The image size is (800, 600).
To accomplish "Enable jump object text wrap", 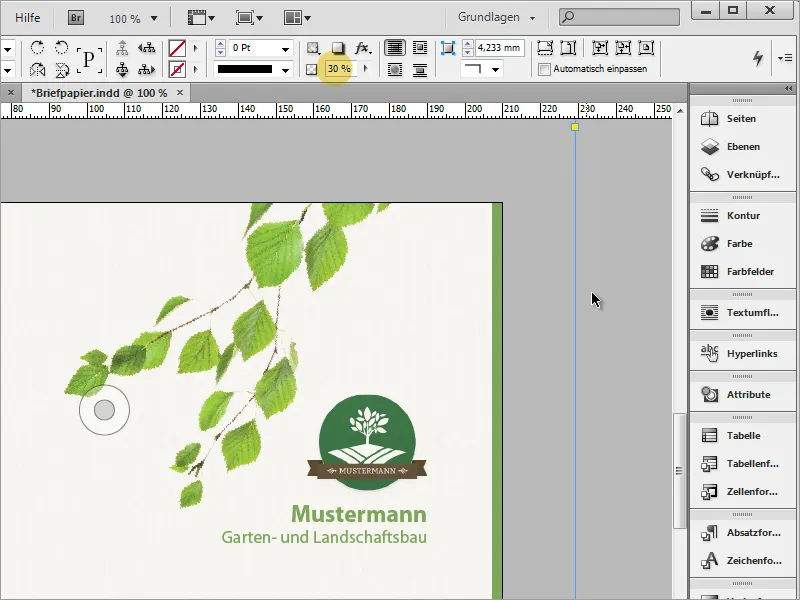I will pyautogui.click(x=419, y=69).
